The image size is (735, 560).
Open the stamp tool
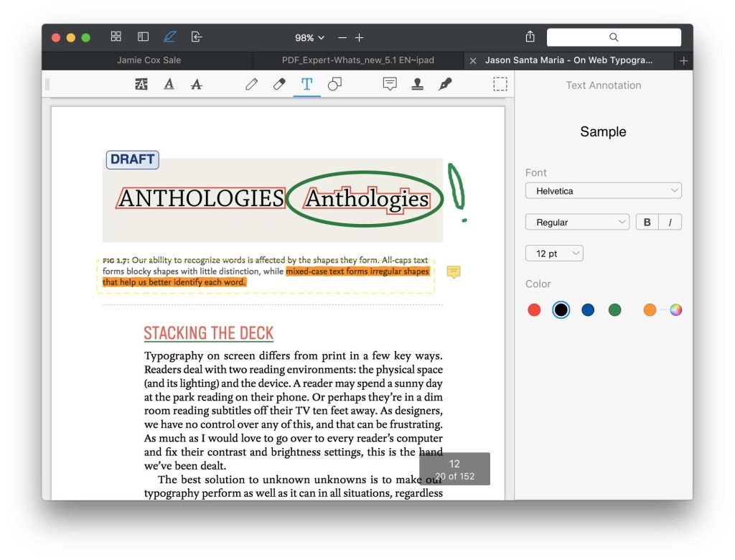point(417,85)
